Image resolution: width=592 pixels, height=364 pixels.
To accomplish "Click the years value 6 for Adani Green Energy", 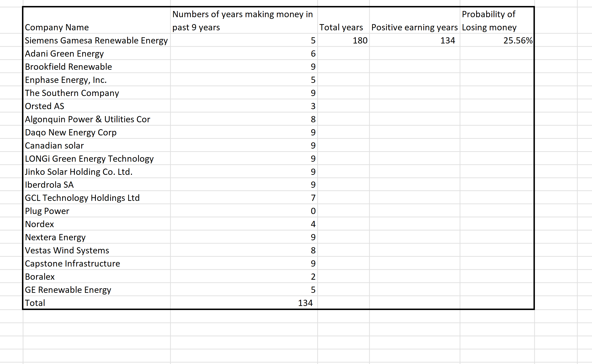I will tap(244, 53).
